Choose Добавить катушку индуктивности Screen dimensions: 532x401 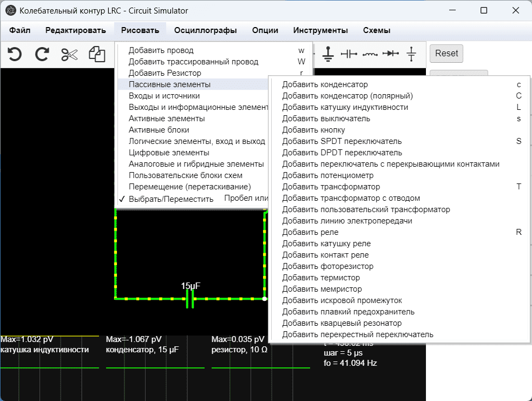400,107
